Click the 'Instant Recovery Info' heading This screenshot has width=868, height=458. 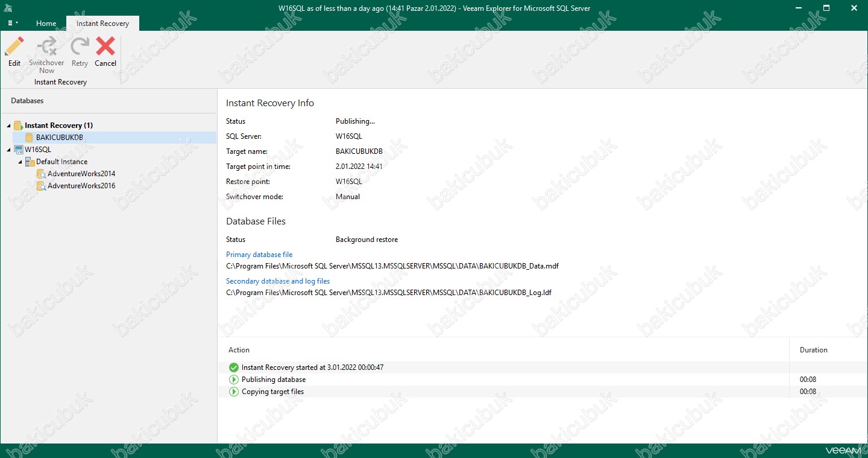pos(270,103)
